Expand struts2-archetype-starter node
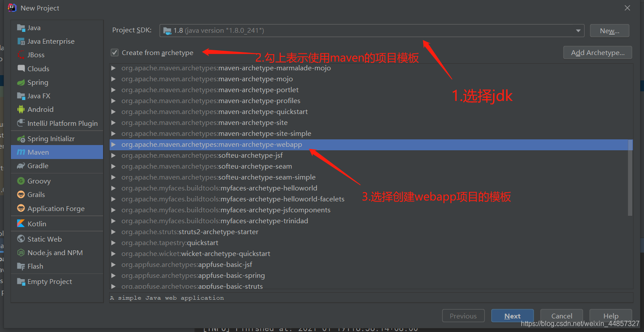Image resolution: width=644 pixels, height=332 pixels. (114, 232)
